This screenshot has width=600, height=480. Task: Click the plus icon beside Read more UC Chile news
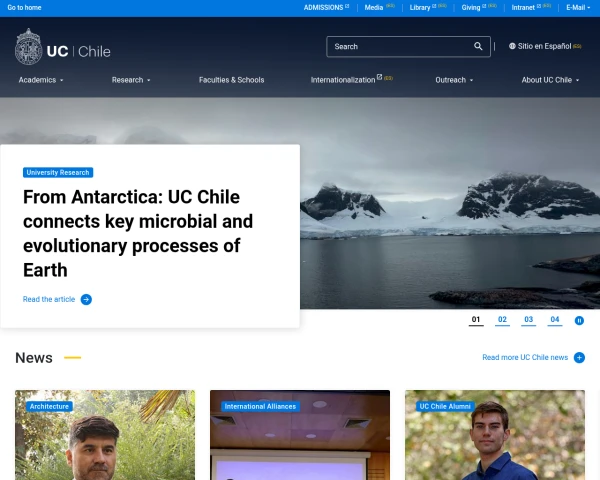(x=579, y=358)
